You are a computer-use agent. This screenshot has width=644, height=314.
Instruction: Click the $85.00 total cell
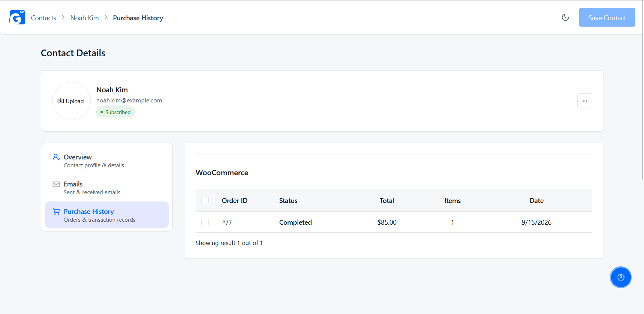[x=387, y=222]
